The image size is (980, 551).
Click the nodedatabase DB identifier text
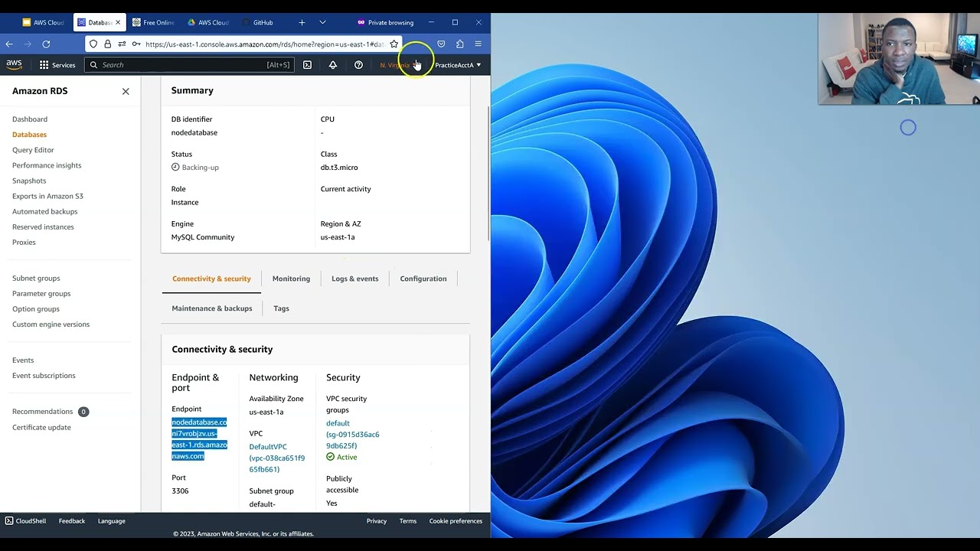click(194, 132)
